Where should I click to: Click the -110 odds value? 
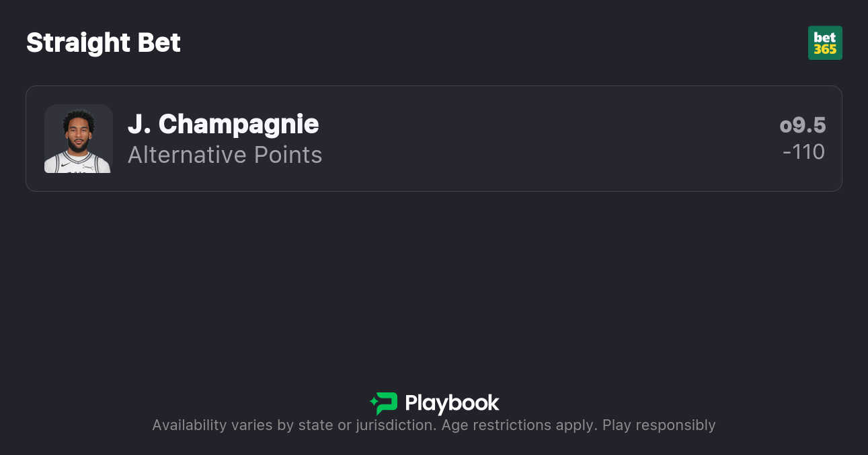[x=803, y=152]
